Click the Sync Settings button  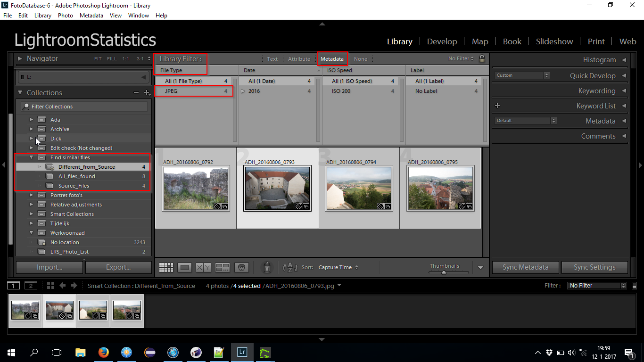coord(594,267)
